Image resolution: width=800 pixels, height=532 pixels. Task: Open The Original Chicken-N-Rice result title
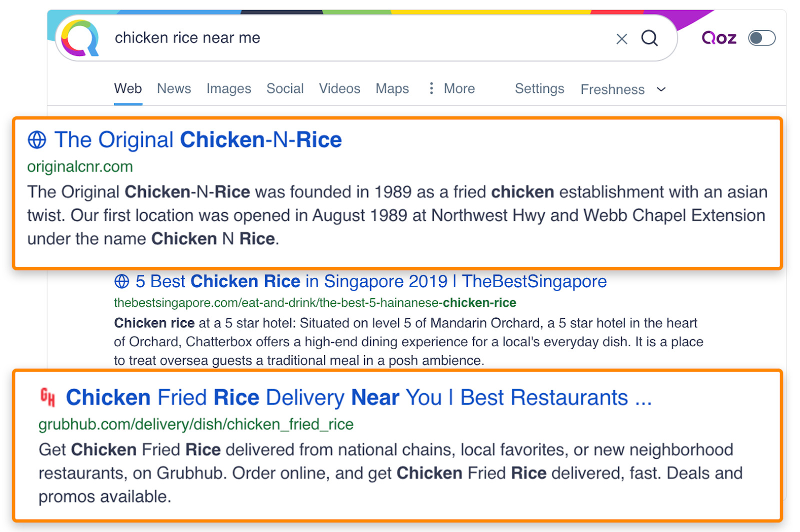(198, 140)
